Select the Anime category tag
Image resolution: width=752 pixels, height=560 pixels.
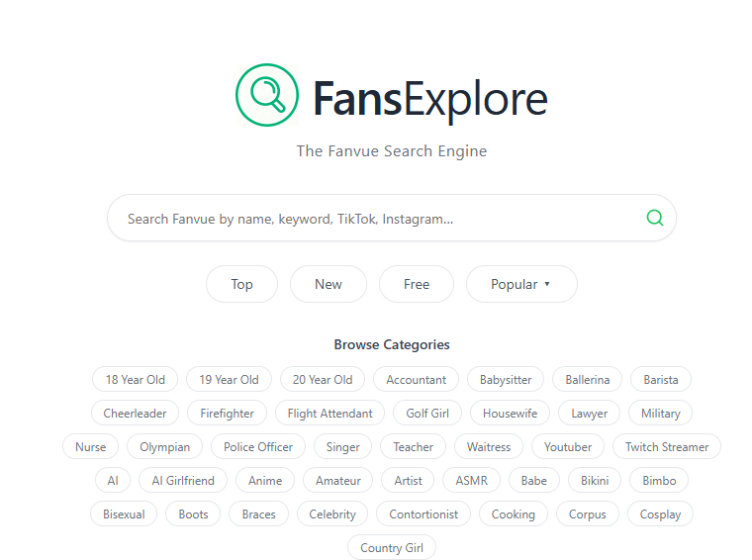[264, 480]
